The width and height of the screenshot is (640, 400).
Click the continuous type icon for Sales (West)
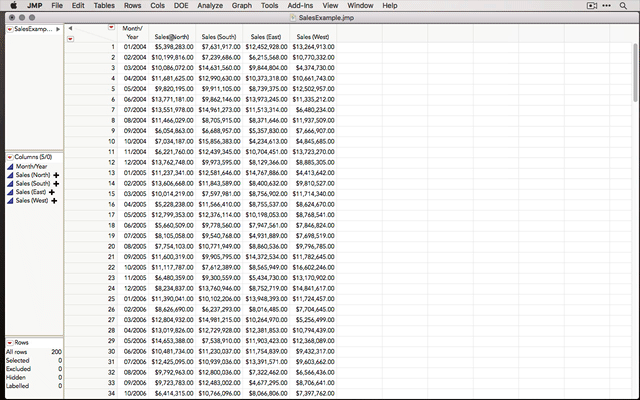(x=10, y=201)
